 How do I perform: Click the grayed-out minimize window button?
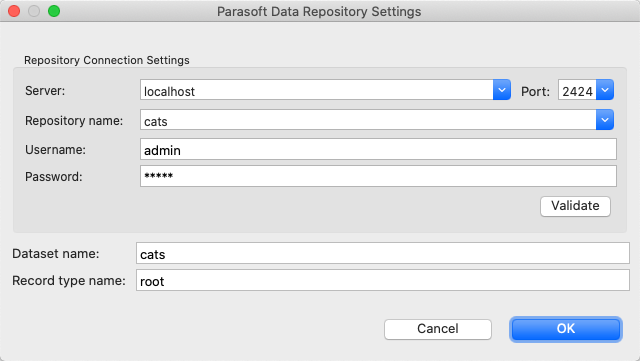coord(34,11)
